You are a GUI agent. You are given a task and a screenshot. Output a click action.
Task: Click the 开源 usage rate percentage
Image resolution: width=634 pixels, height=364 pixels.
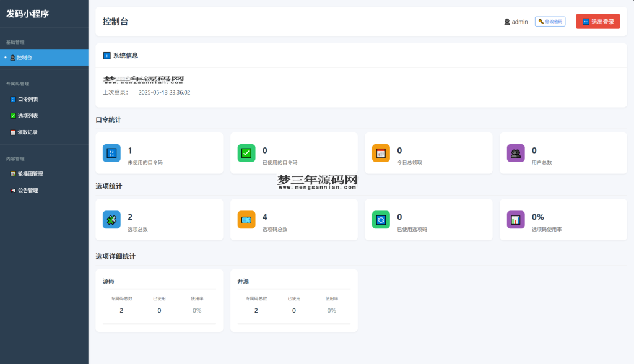pyautogui.click(x=331, y=310)
